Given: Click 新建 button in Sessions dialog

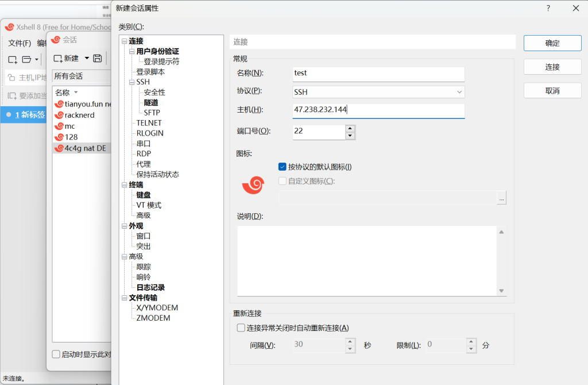Looking at the screenshot, I should [x=67, y=58].
